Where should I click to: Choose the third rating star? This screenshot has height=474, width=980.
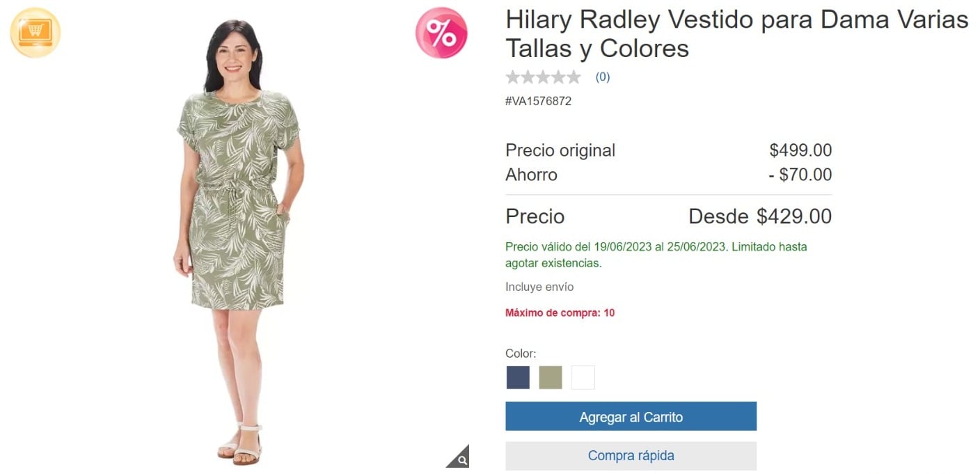[x=544, y=77]
